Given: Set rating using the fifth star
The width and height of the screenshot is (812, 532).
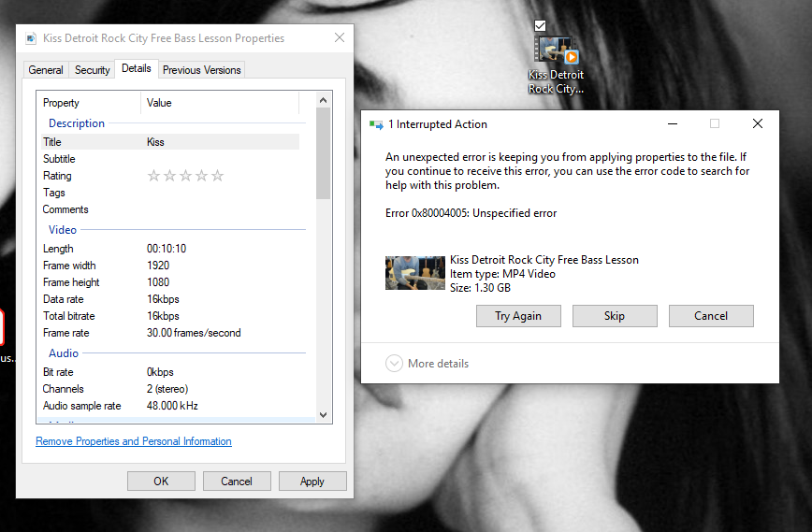Looking at the screenshot, I should click(218, 176).
